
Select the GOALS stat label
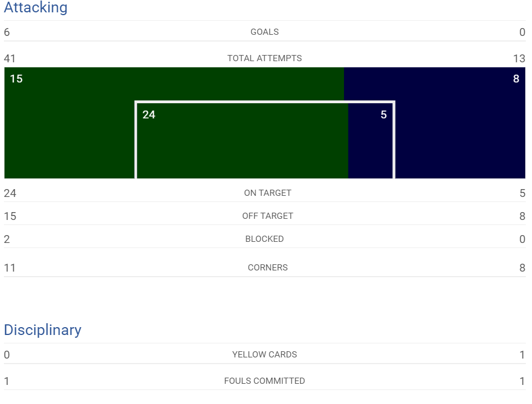pyautogui.click(x=265, y=32)
